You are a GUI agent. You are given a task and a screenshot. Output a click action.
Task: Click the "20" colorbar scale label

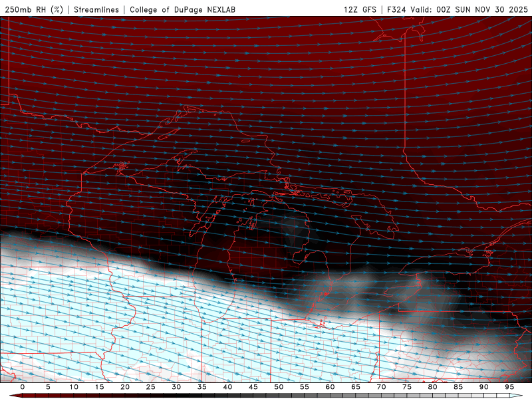125,387
